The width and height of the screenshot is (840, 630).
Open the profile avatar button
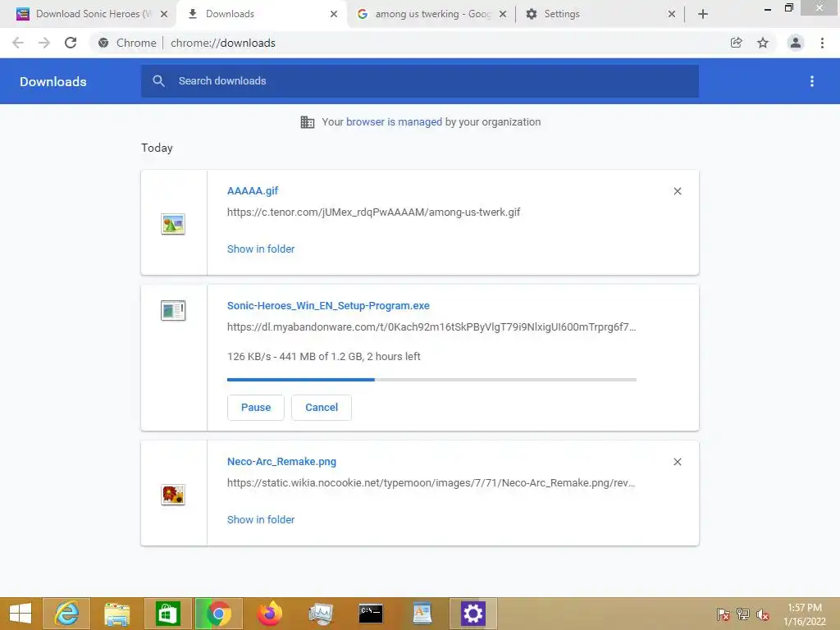click(796, 43)
